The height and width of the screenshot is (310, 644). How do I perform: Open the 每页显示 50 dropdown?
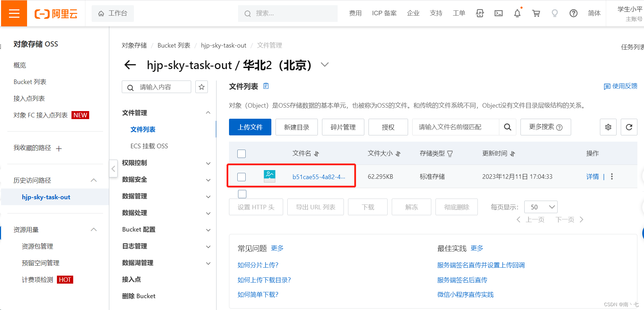(541, 207)
